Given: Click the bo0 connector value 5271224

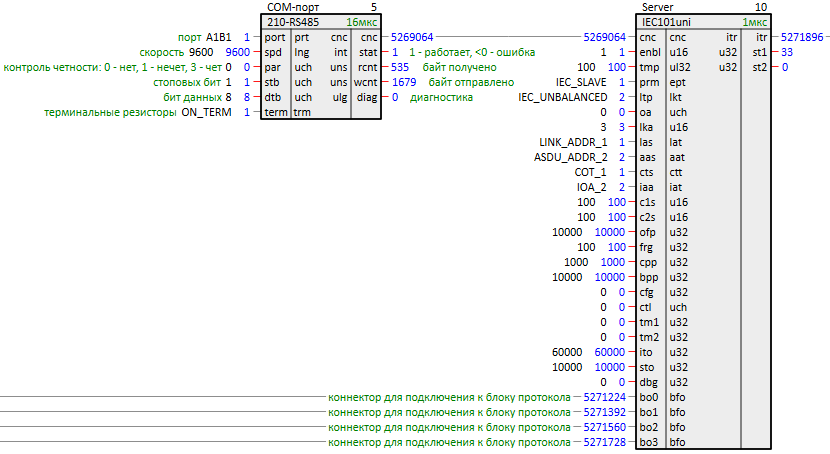Looking at the screenshot, I should (604, 397).
